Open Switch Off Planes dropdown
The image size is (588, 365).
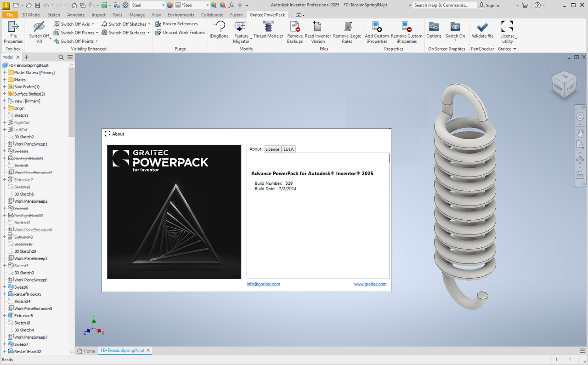click(97, 33)
